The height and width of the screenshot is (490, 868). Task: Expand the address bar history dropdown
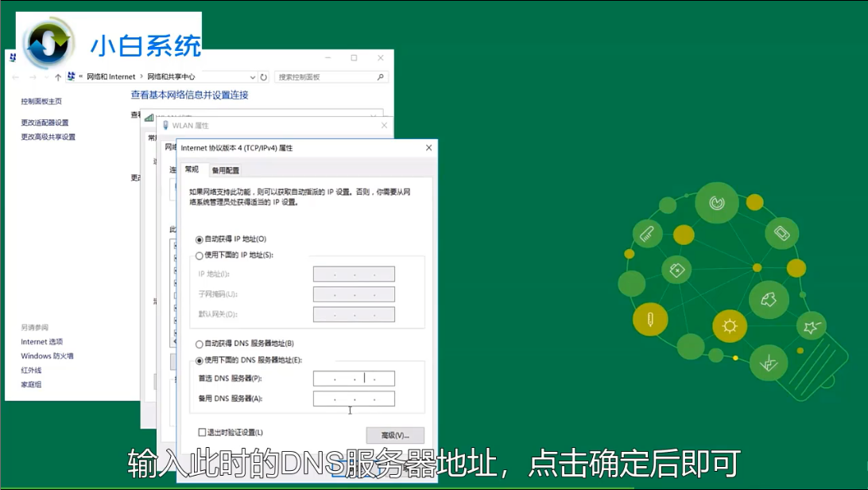click(253, 77)
